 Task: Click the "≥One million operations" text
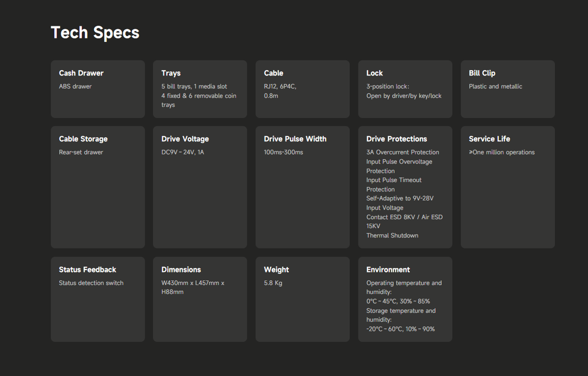(x=501, y=152)
